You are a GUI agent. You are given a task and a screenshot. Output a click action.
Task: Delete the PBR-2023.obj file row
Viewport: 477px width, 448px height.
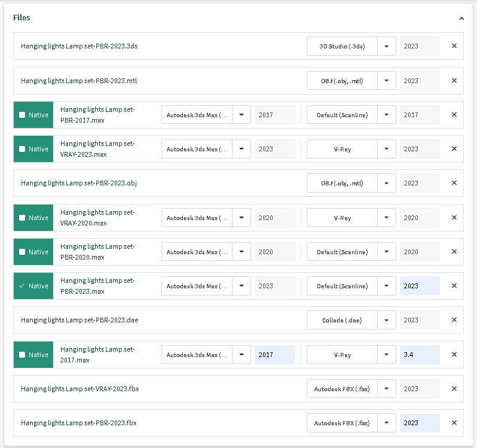pos(454,183)
